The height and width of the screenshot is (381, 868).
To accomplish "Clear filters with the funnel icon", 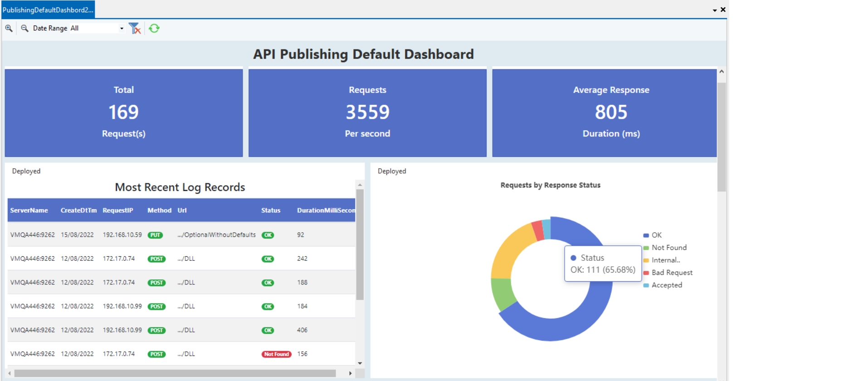I will click(135, 29).
